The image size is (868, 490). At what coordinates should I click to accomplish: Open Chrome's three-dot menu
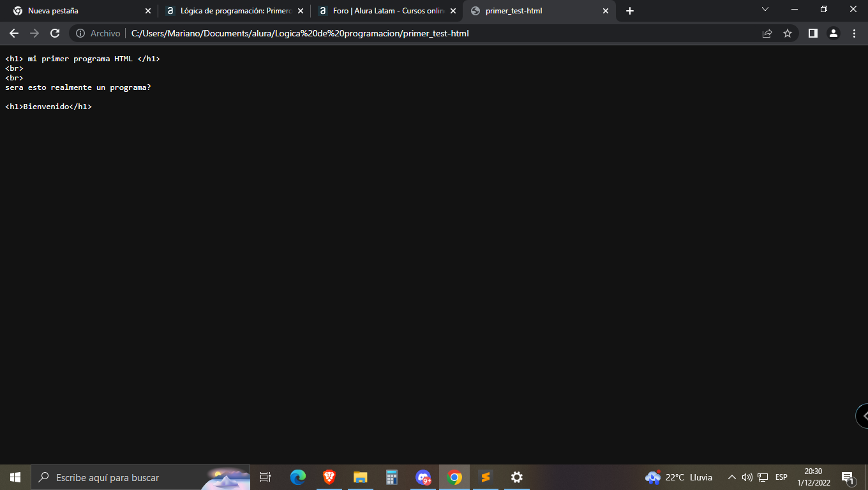854,33
